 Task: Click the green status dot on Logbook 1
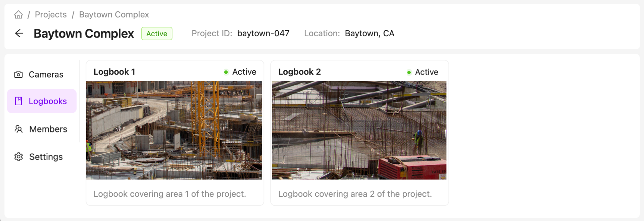click(226, 72)
